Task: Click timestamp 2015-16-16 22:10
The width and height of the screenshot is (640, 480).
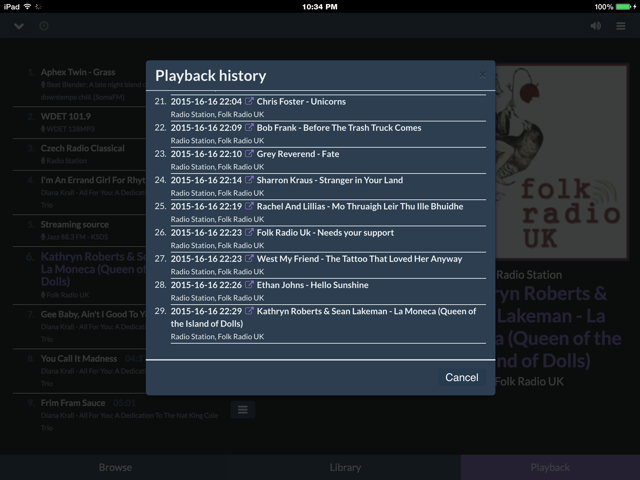Action: coord(206,154)
